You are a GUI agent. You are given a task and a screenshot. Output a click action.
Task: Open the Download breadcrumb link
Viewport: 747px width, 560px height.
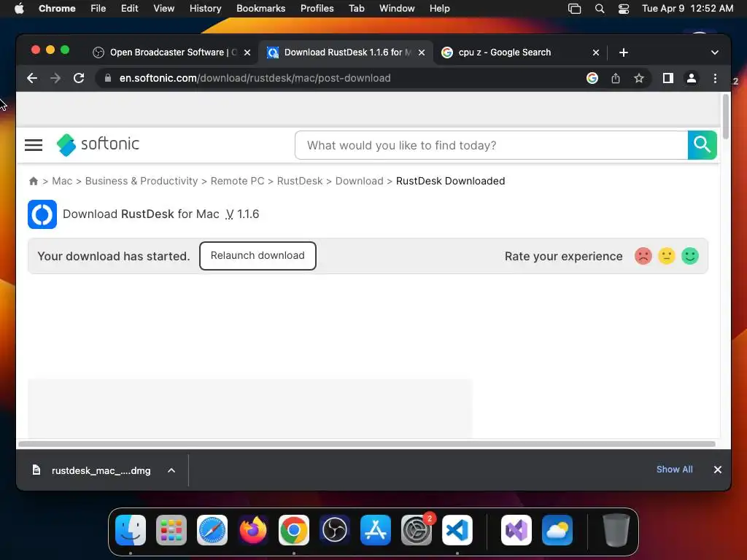[x=359, y=181]
